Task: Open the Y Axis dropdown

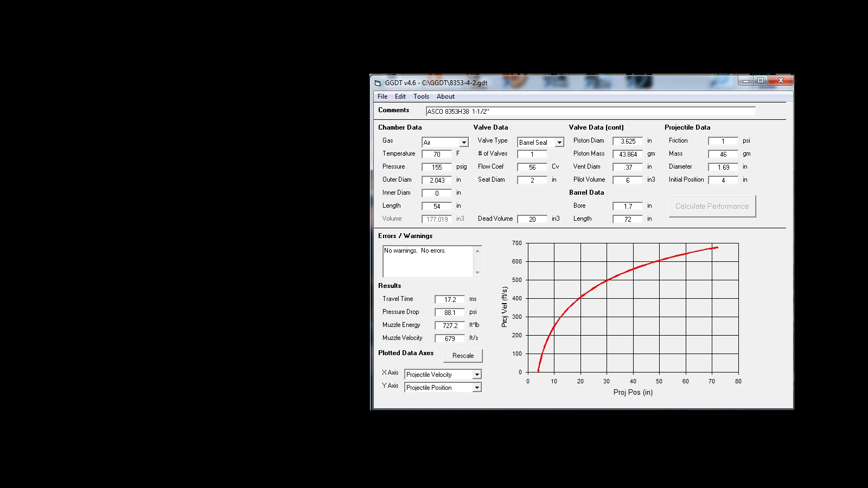Action: [476, 388]
